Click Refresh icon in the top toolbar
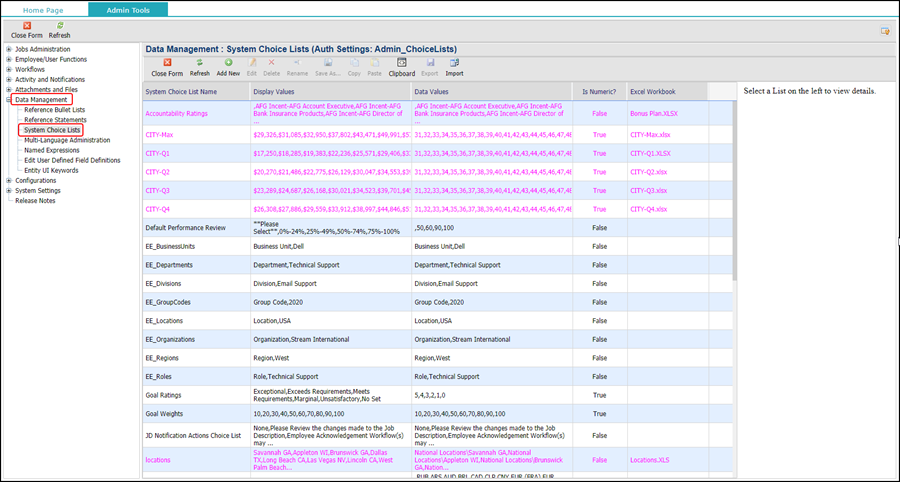The width and height of the screenshot is (900, 482). [60, 25]
